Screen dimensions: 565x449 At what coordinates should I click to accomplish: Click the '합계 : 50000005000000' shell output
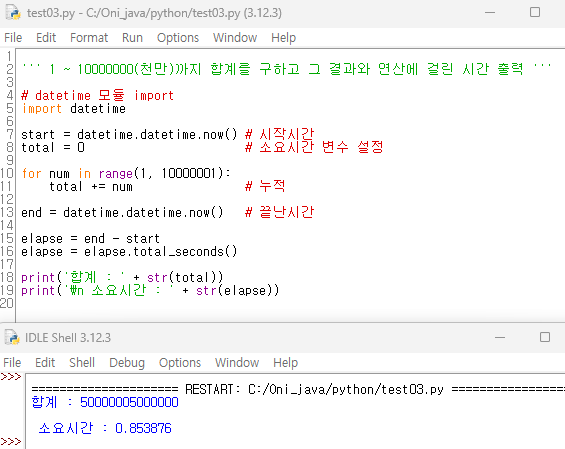pyautogui.click(x=105, y=402)
